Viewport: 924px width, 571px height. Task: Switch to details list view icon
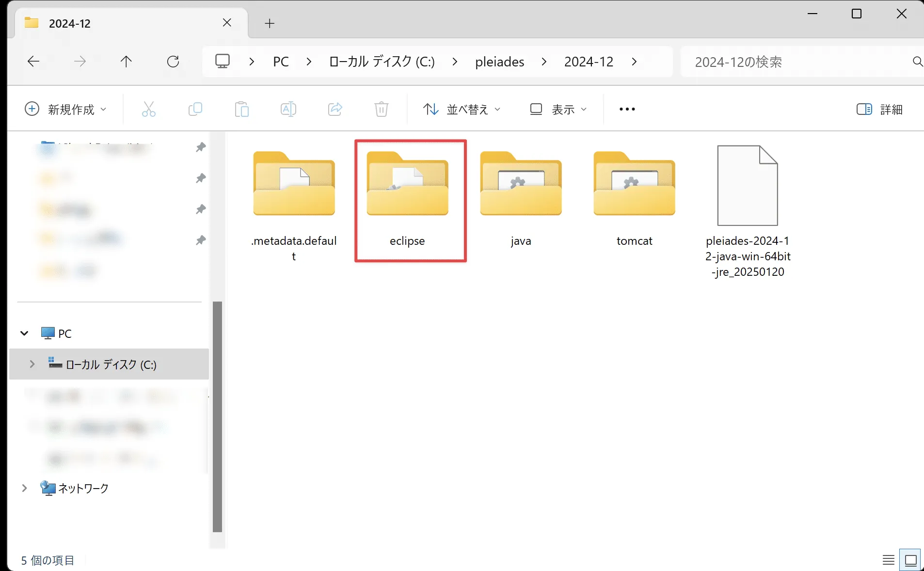point(889,560)
